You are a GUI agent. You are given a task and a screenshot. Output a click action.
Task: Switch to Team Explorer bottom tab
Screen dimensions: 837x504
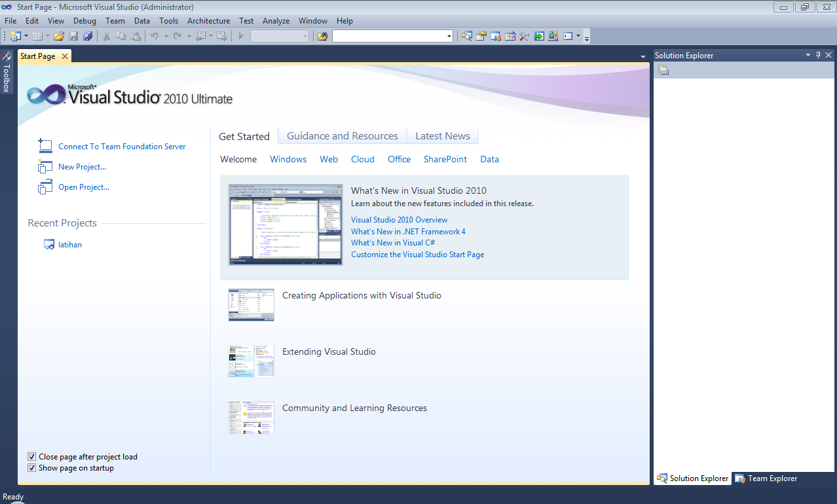tap(766, 478)
